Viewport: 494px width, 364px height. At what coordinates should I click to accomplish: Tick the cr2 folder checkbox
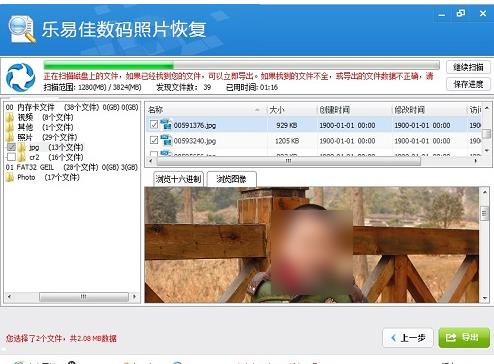tap(11, 157)
